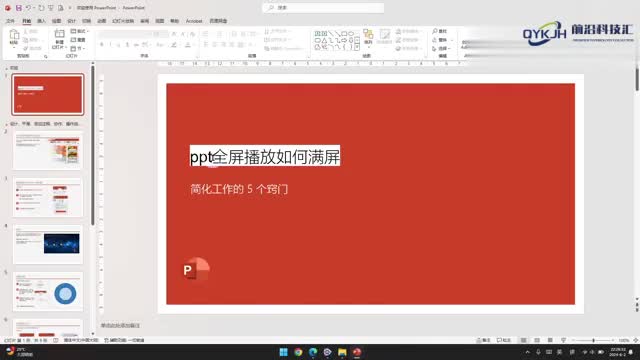Start Slide Show from status bar icon
640x360 pixels.
click(x=563, y=340)
